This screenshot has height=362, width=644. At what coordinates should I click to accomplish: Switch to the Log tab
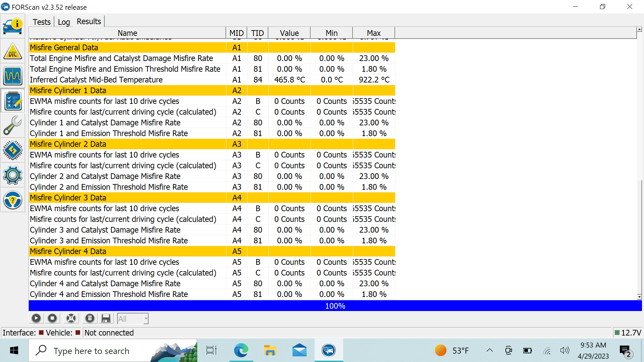tap(64, 22)
